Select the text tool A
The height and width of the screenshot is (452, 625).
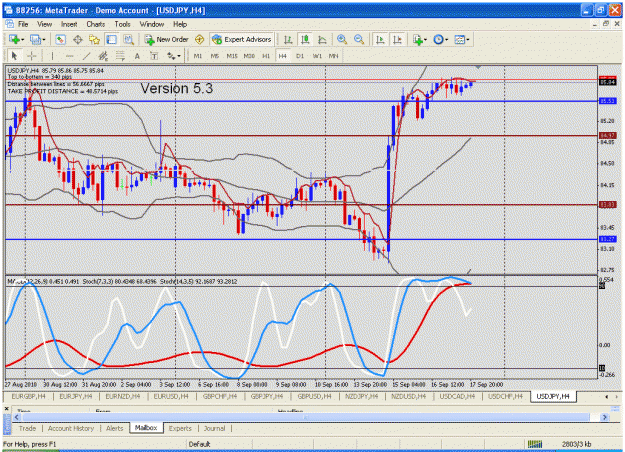(137, 56)
